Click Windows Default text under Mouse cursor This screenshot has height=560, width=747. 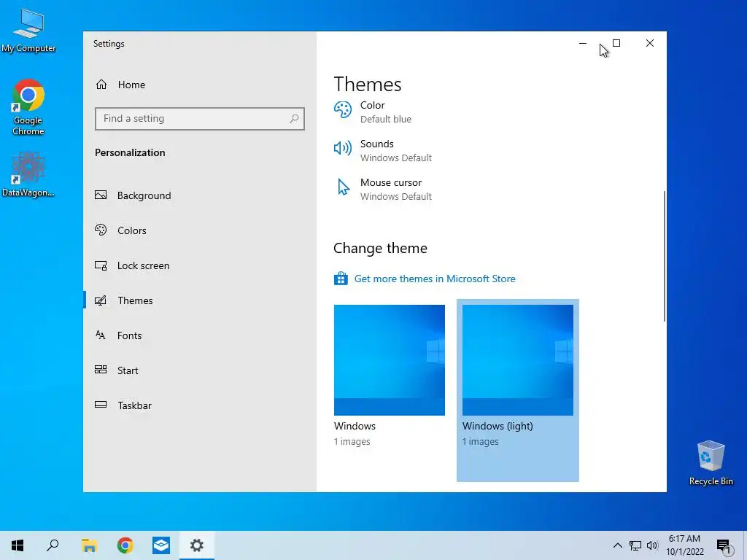396,197
